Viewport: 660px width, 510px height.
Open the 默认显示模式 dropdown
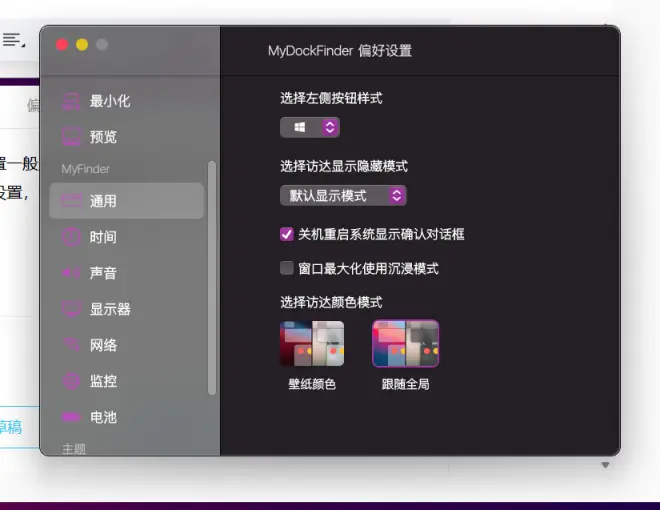coord(343,195)
